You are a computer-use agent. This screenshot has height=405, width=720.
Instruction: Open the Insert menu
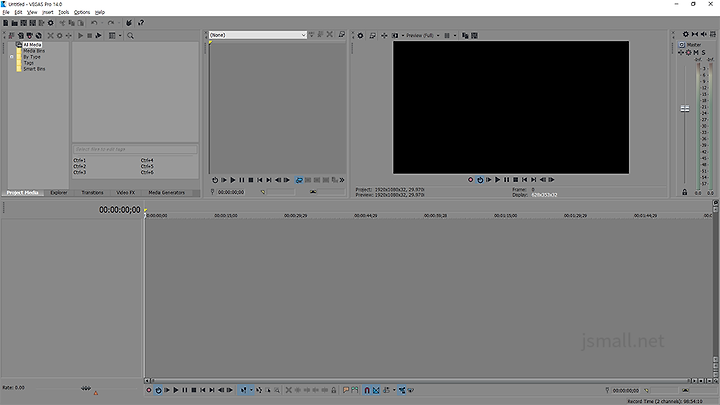pos(48,12)
